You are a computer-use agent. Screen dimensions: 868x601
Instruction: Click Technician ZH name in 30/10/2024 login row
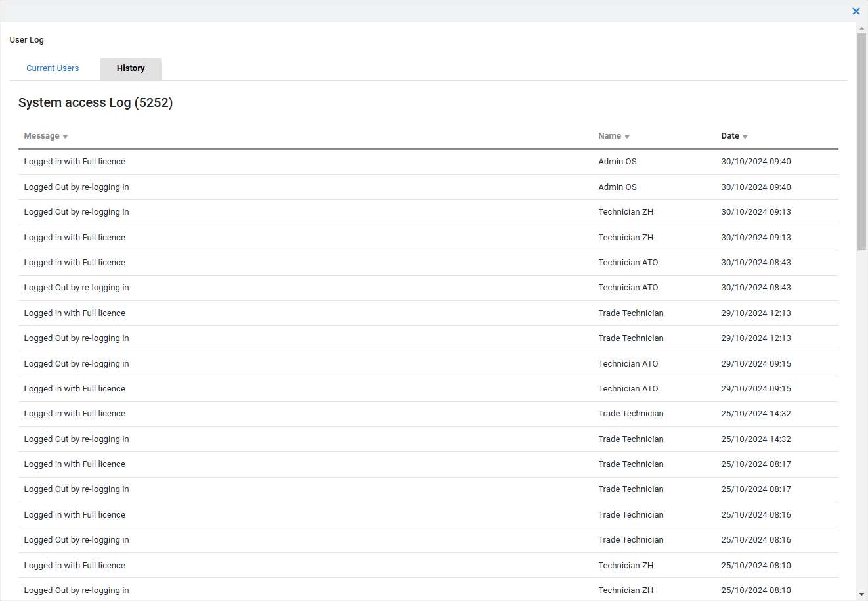pyautogui.click(x=625, y=238)
